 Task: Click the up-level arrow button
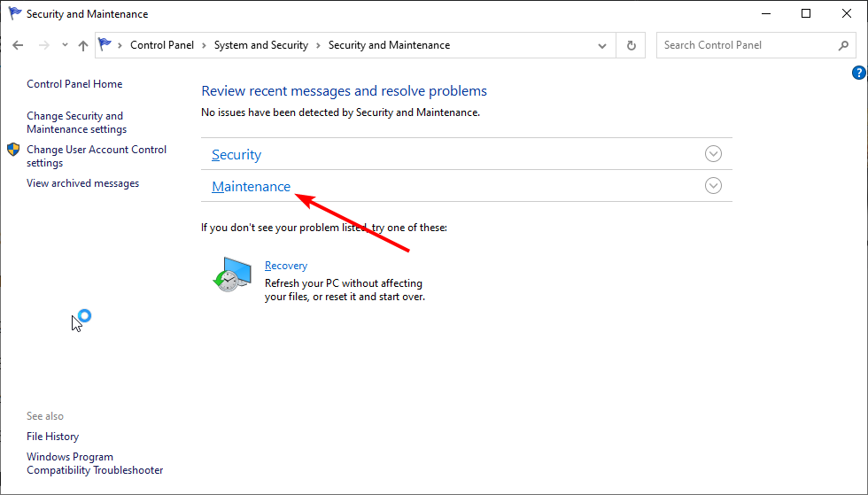(82, 45)
